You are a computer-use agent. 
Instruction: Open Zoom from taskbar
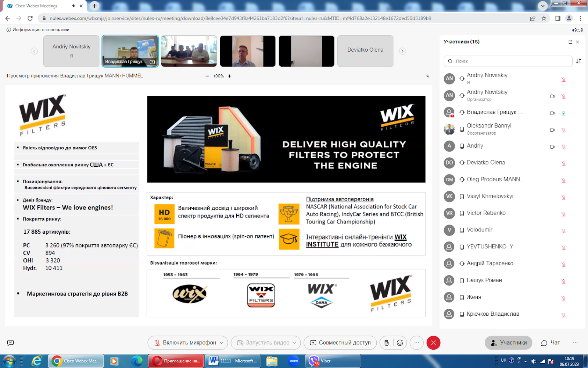click(x=294, y=361)
